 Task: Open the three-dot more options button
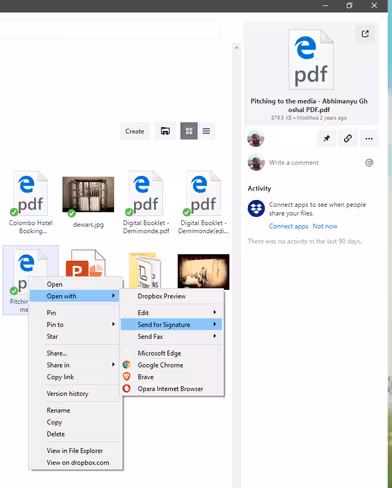[369, 138]
